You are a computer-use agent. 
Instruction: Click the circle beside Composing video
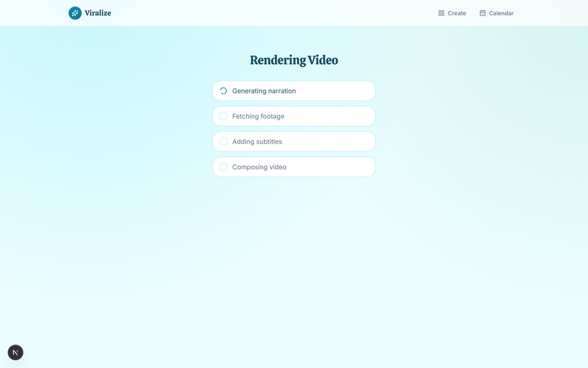(x=223, y=167)
